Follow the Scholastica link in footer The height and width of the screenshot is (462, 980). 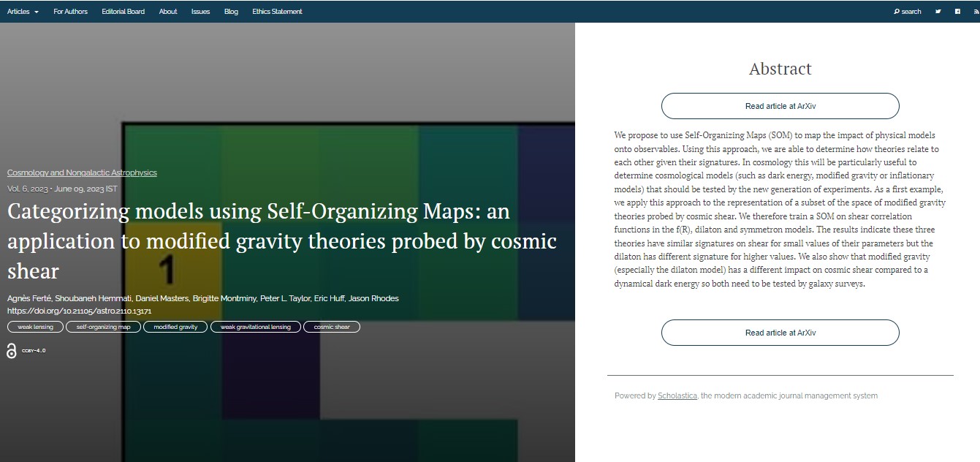677,395
